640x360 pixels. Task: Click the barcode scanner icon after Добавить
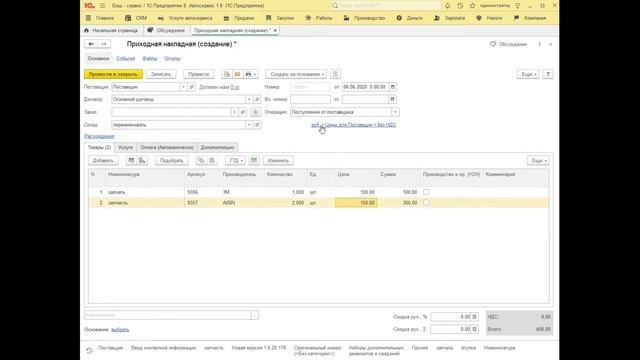[x=131, y=160]
